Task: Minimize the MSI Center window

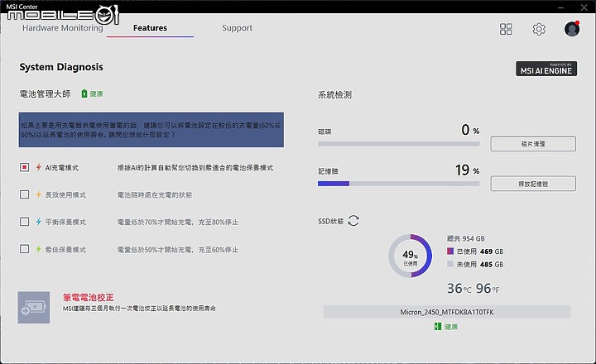Action: pos(560,7)
